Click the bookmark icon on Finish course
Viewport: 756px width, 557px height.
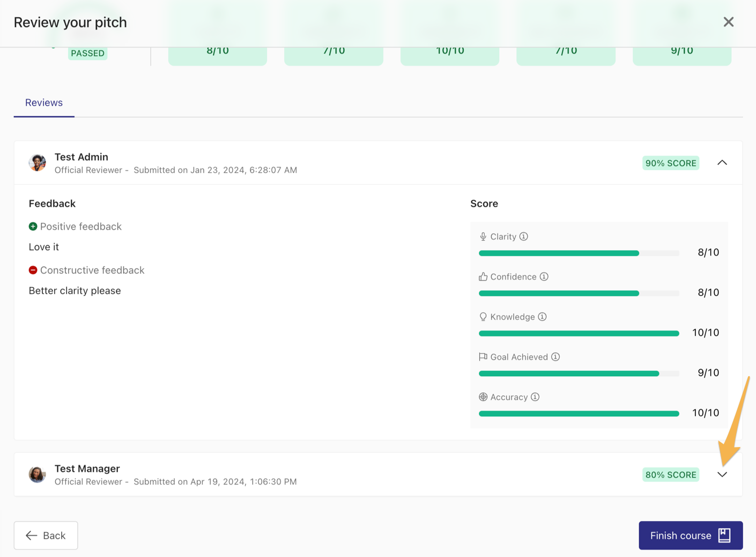coord(724,536)
